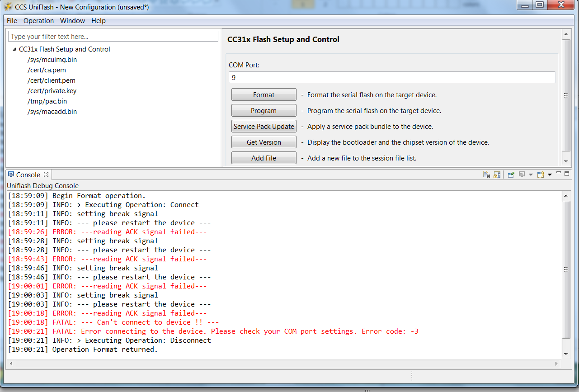
Task: Click the Get Version button
Action: [x=264, y=142]
